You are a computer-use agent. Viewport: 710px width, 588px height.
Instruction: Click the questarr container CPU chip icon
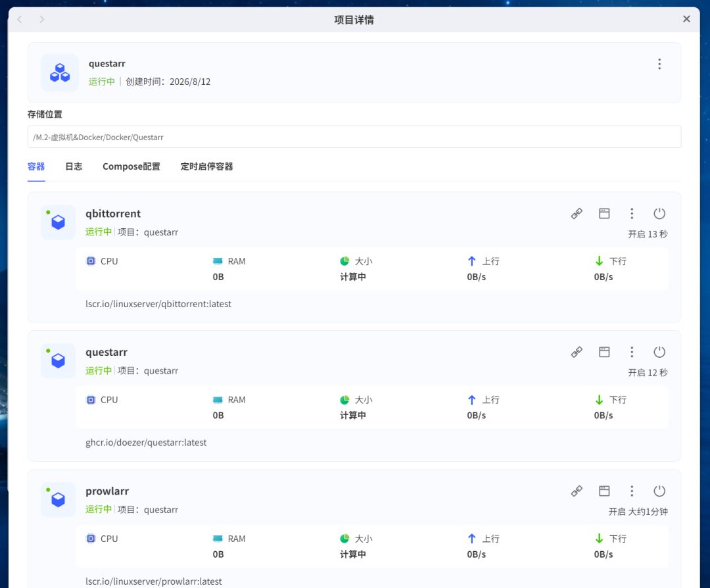[x=91, y=399]
